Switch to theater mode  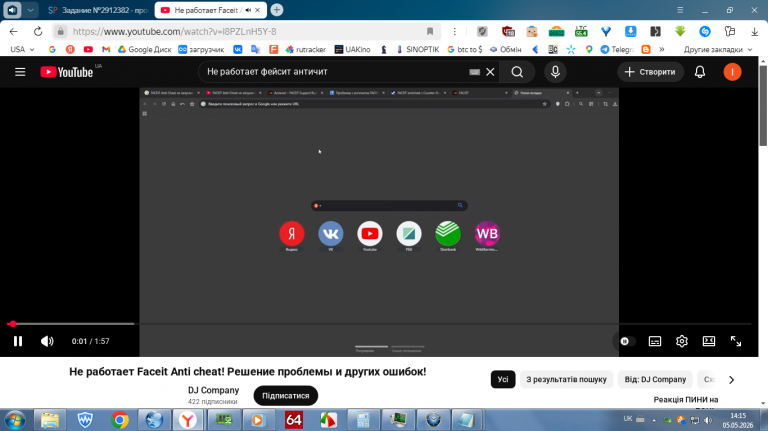coord(709,341)
